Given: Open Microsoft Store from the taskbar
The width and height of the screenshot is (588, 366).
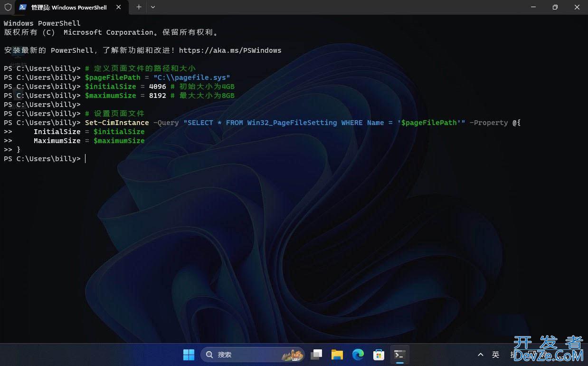Looking at the screenshot, I should coord(379,355).
